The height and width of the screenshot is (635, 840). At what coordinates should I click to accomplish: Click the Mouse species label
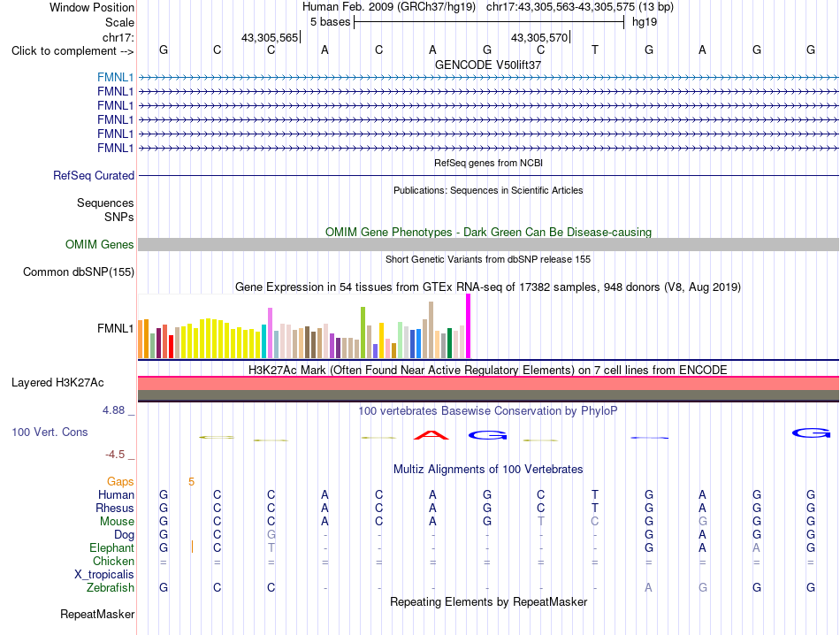117,522
